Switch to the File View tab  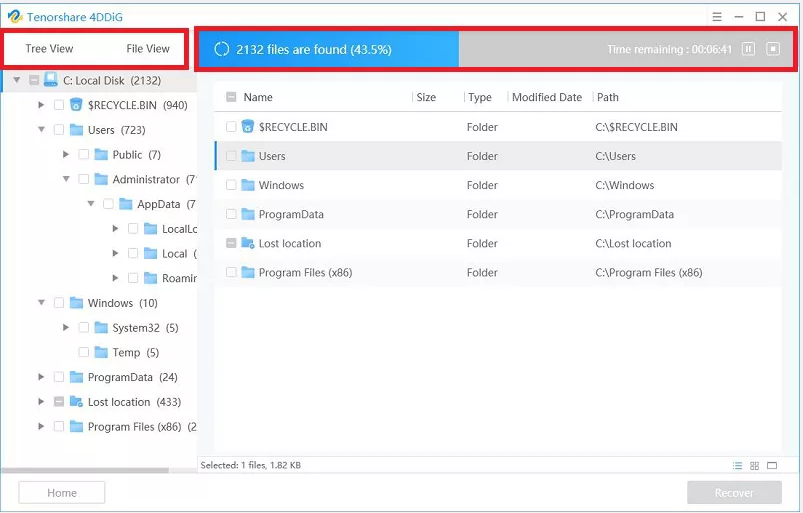pyautogui.click(x=148, y=49)
